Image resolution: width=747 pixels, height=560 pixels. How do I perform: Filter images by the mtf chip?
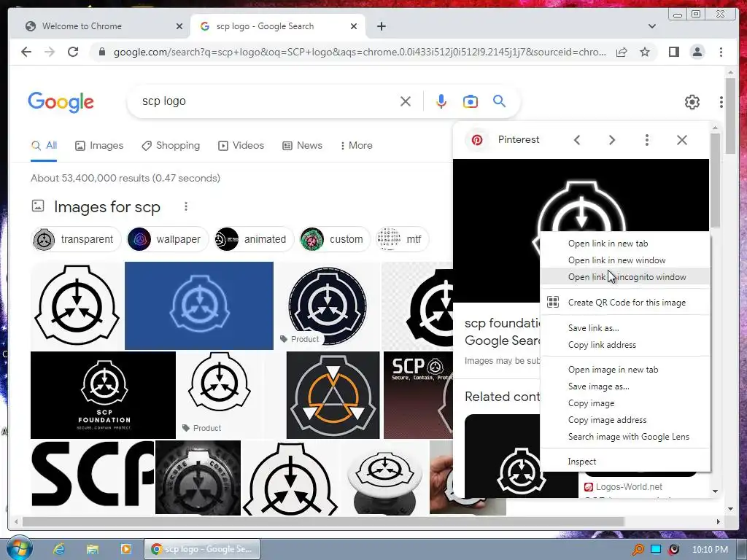coord(402,239)
